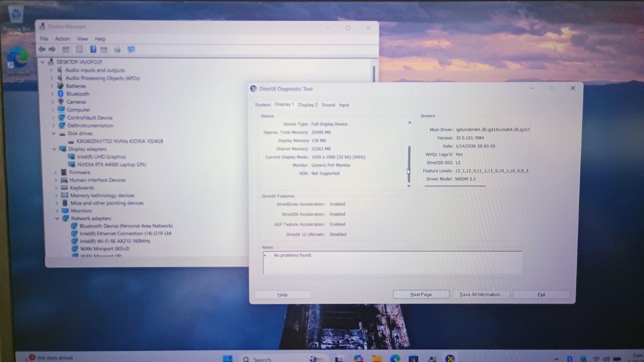Click the monitor icon in Device Manager toolbar

point(131,49)
